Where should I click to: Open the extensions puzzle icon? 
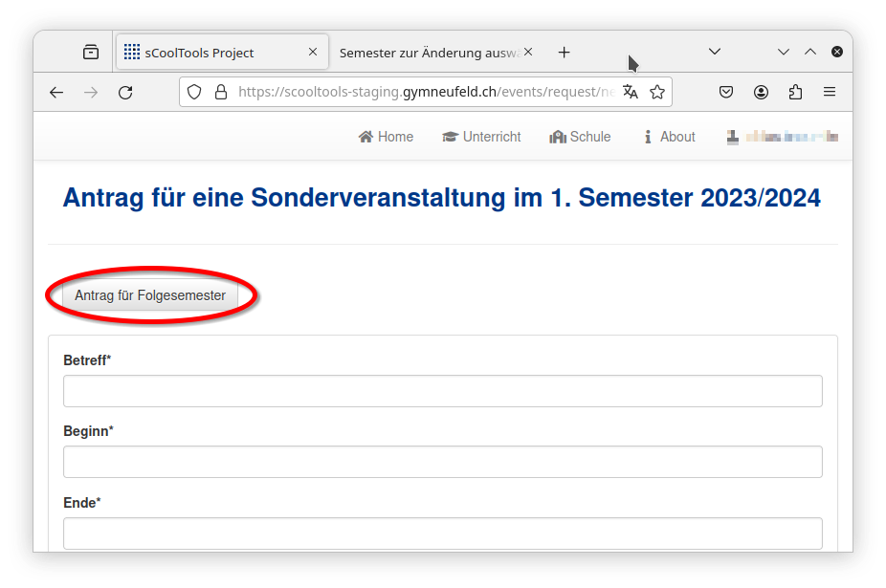pyautogui.click(x=795, y=93)
